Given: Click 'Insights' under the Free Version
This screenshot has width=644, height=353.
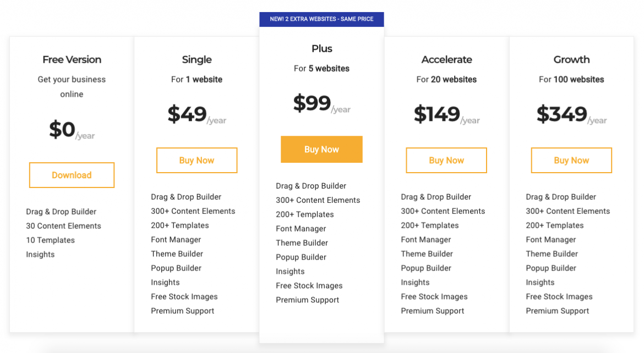Looking at the screenshot, I should 40,254.
